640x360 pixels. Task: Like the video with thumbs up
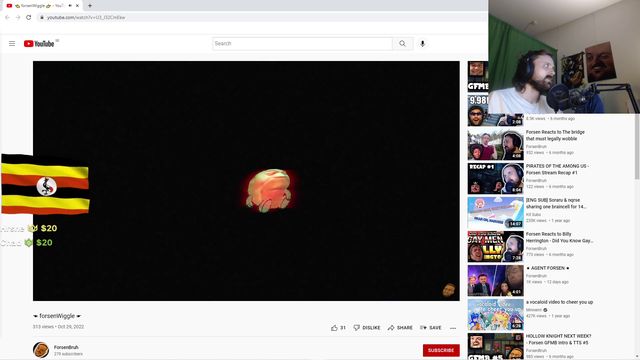[x=334, y=328]
